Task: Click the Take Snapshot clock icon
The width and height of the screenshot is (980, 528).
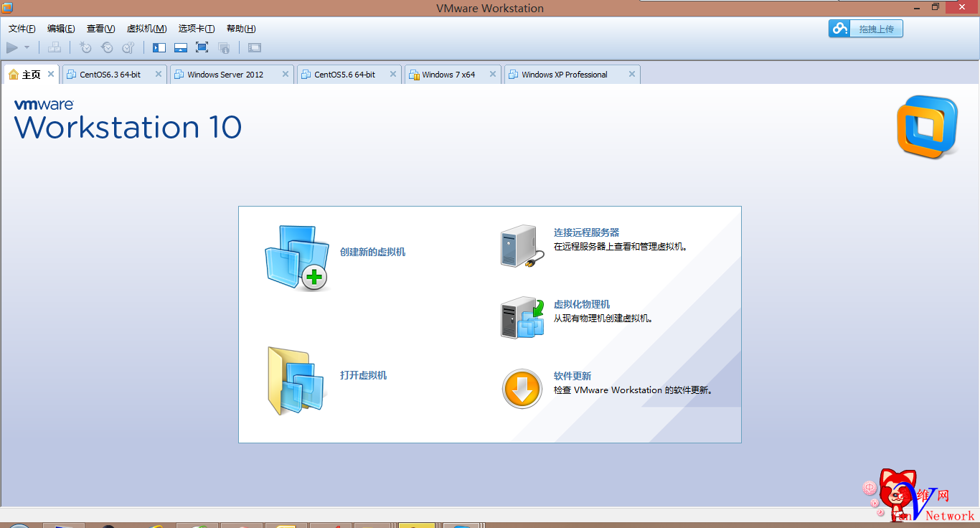Action: (85, 47)
